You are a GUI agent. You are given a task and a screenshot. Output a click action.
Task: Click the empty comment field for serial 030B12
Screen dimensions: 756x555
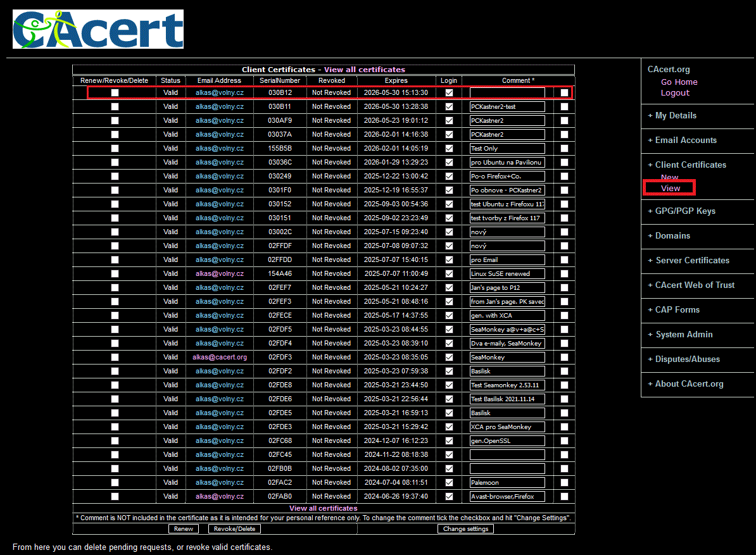(x=507, y=92)
